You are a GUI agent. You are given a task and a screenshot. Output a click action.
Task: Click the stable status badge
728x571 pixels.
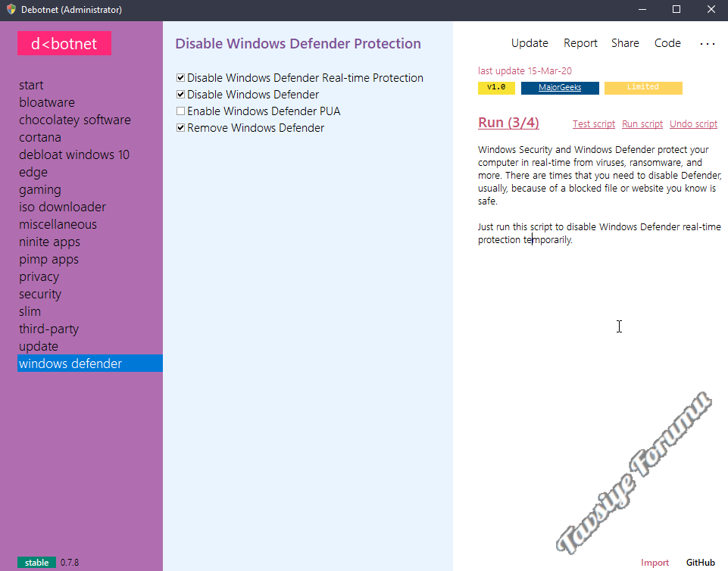click(36, 563)
